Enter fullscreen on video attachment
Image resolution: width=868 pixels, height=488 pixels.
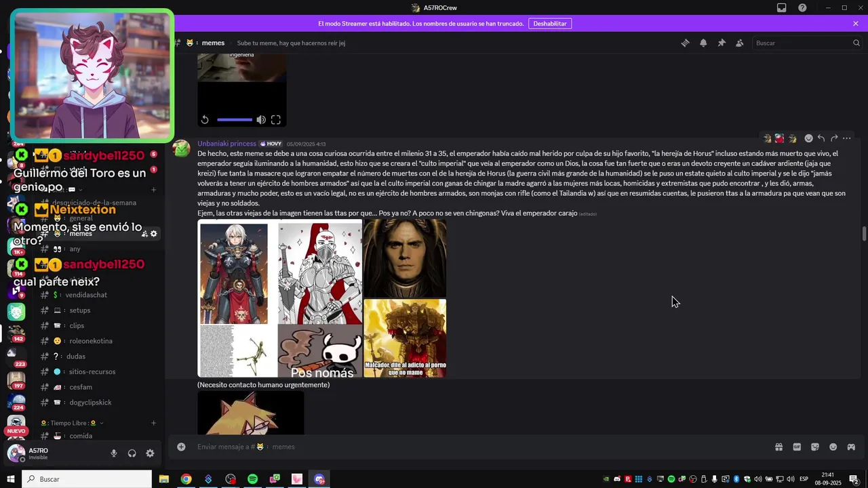[276, 120]
